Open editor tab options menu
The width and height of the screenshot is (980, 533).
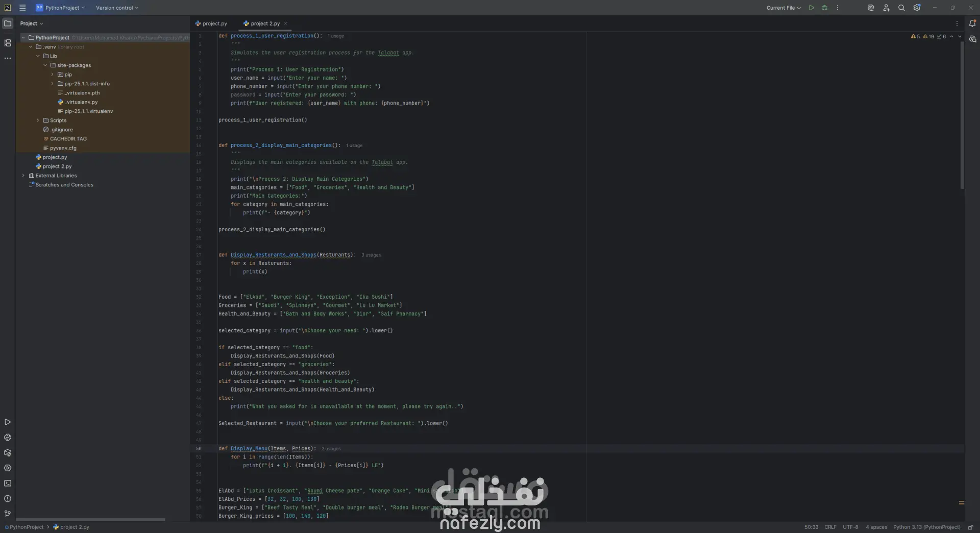[957, 23]
